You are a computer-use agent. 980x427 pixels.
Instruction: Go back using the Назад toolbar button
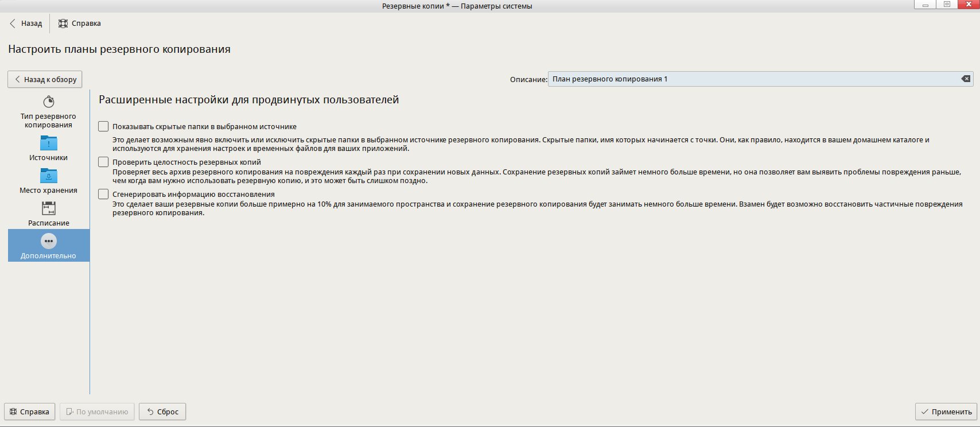tap(26, 24)
